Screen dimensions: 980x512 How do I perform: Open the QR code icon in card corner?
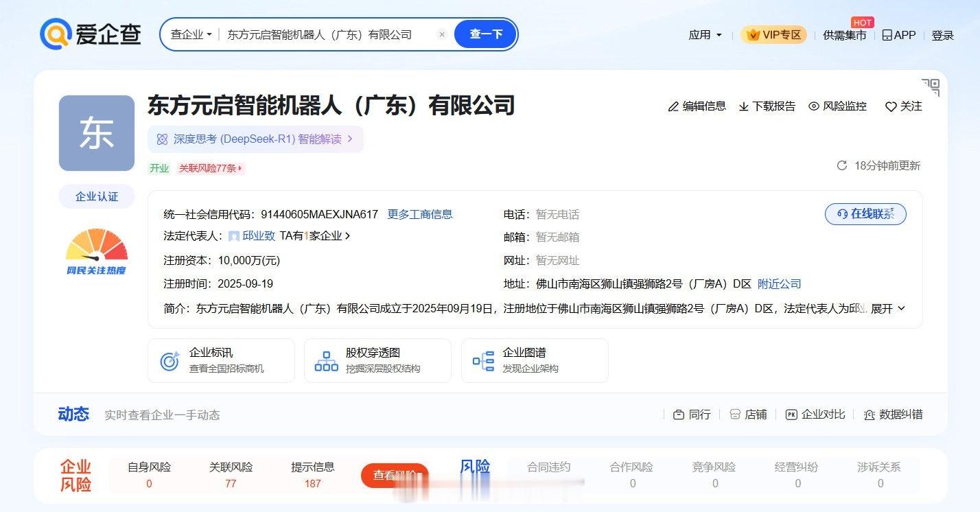[931, 87]
